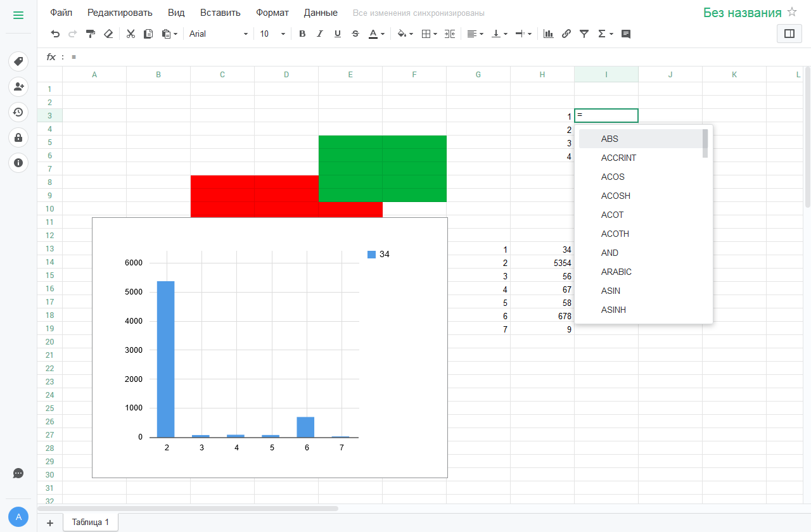This screenshot has height=532, width=811.
Task: Add a new sheet with the plus button
Action: coord(50,523)
